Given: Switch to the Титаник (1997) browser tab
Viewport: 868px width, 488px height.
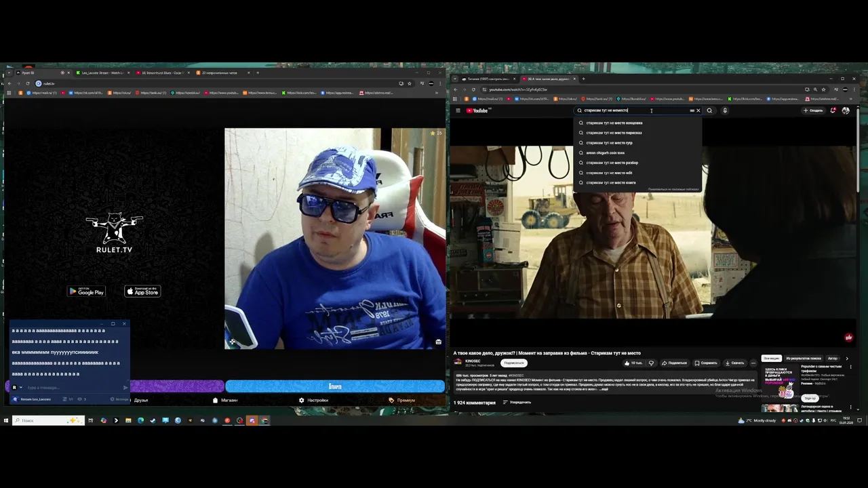Looking at the screenshot, I should click(x=488, y=79).
